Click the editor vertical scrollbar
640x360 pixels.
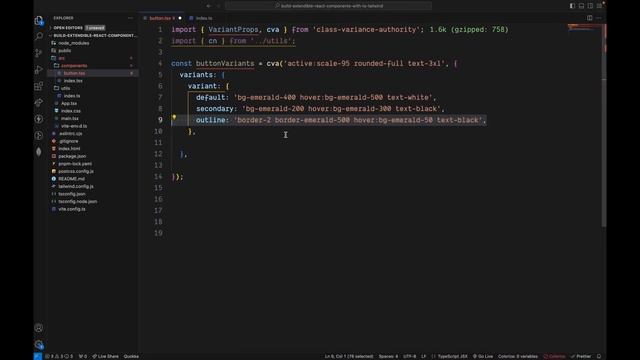604,126
